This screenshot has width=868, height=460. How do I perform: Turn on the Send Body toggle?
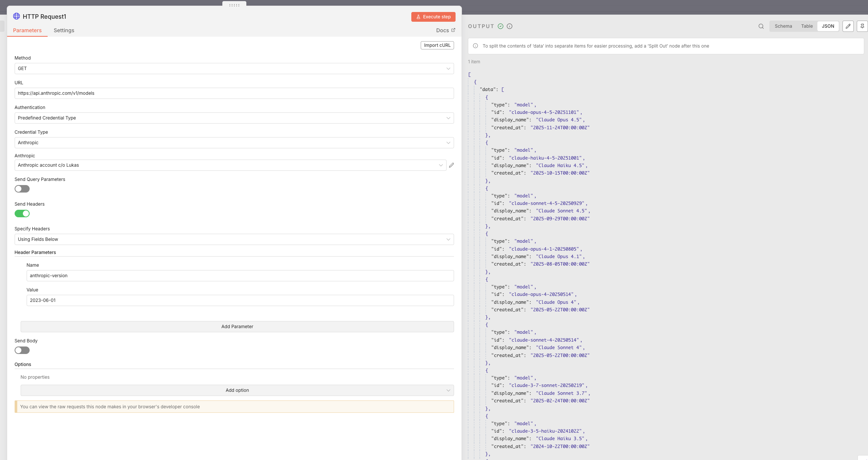[x=22, y=350]
